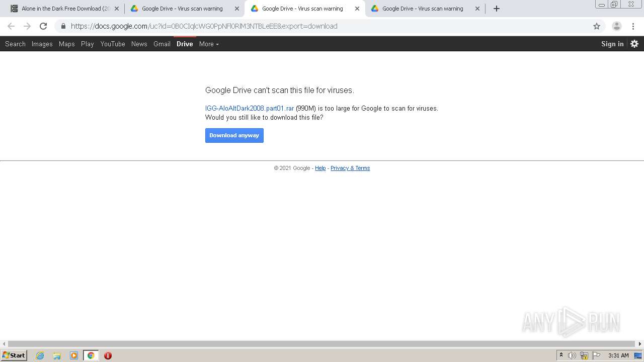Open the network tray icon
This screenshot has height=362, width=644.
[584, 355]
